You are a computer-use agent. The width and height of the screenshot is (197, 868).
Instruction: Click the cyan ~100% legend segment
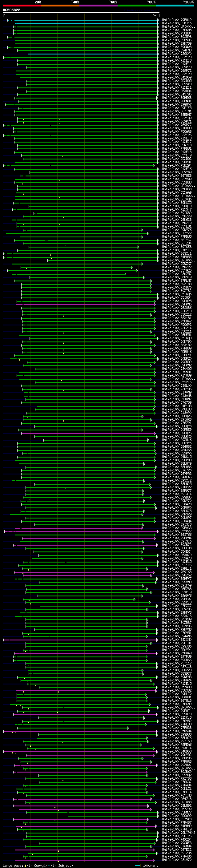tap(175, 6)
